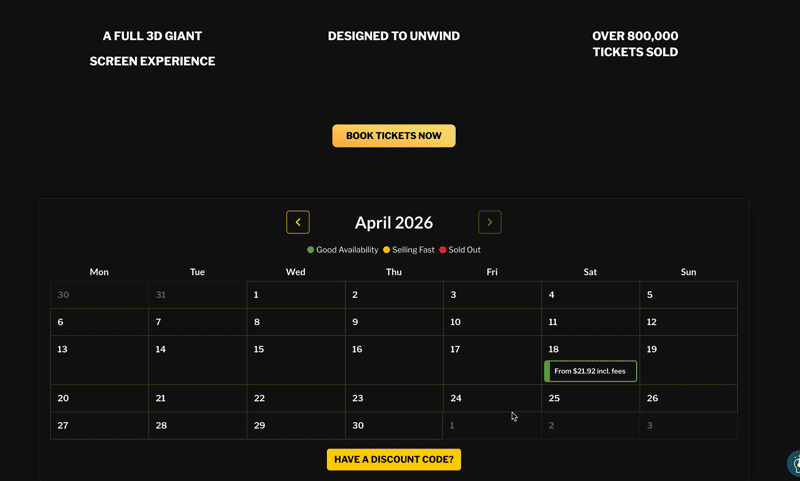Click Have a Discount Code button
The width and height of the screenshot is (800, 481).
(394, 460)
